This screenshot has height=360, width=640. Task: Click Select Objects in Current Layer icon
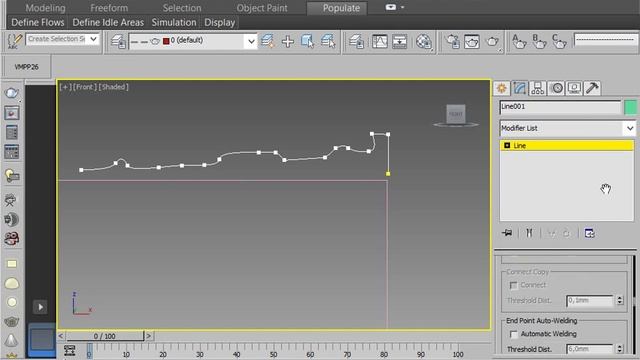coord(307,41)
